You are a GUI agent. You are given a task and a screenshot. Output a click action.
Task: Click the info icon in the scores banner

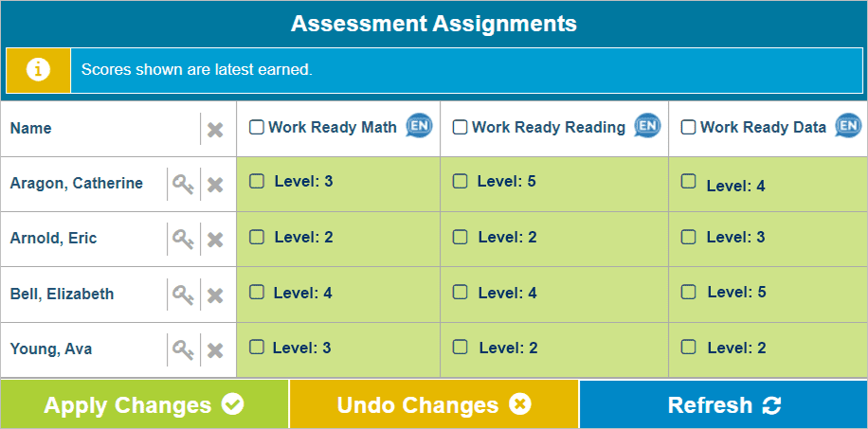click(38, 70)
